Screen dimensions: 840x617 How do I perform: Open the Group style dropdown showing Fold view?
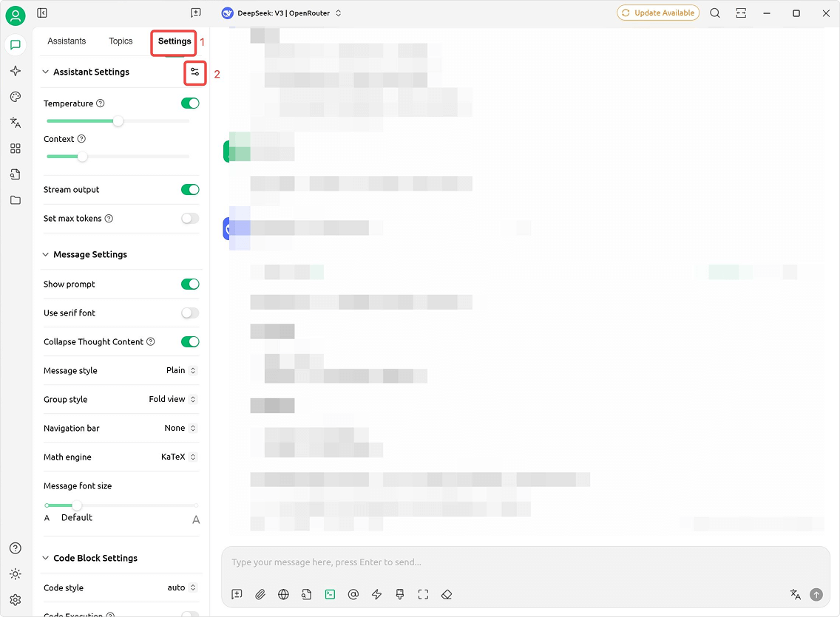point(172,399)
